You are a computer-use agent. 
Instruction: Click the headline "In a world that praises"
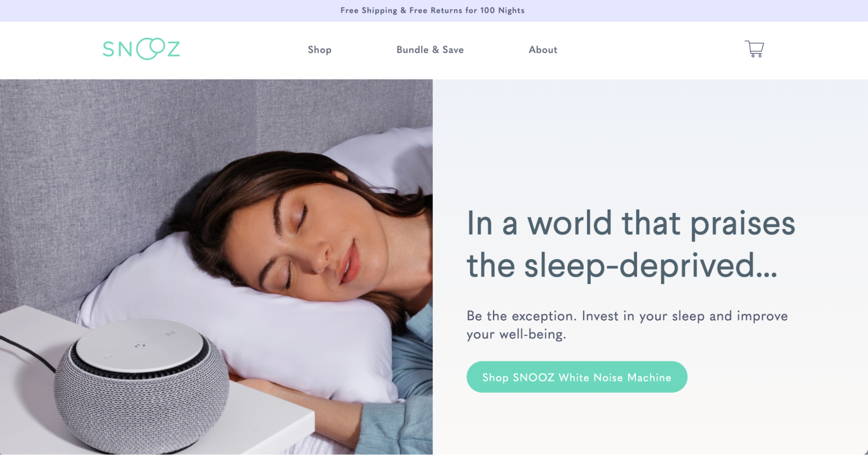pyautogui.click(x=630, y=224)
